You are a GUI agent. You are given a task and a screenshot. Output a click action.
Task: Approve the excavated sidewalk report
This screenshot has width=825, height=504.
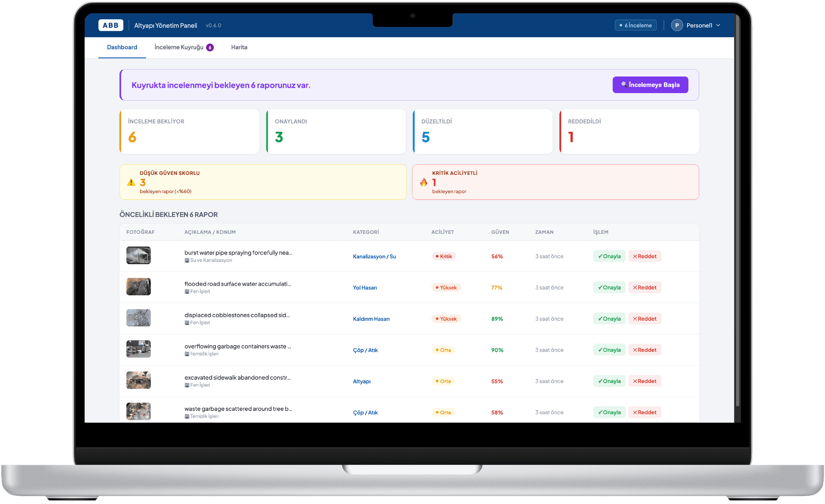click(x=609, y=381)
